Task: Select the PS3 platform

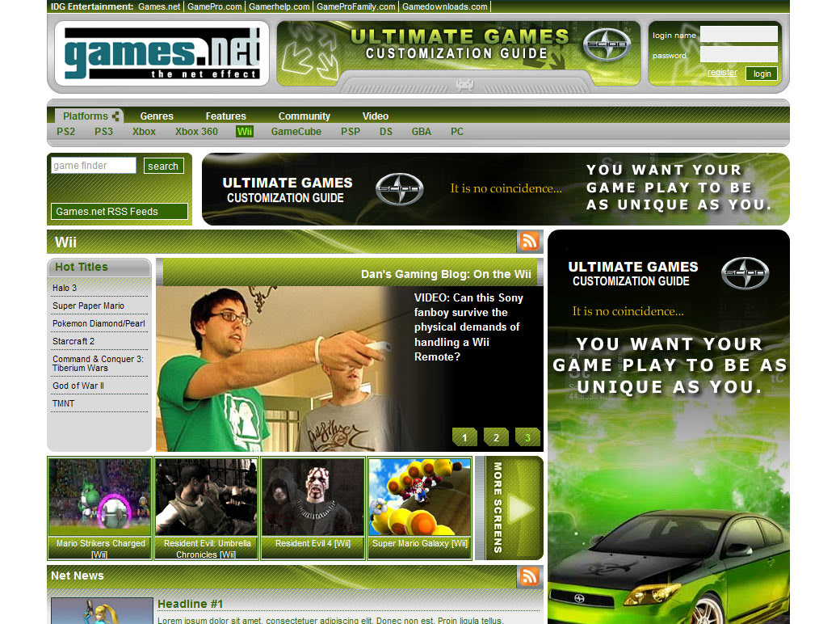Action: click(x=103, y=131)
